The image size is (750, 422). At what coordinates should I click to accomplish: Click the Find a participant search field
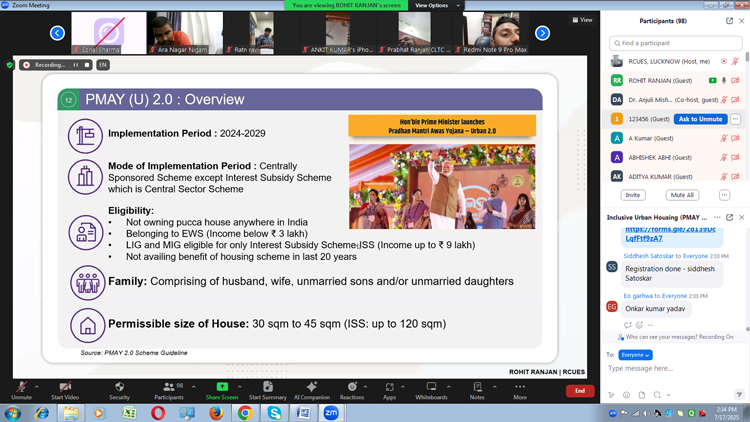pyautogui.click(x=675, y=43)
